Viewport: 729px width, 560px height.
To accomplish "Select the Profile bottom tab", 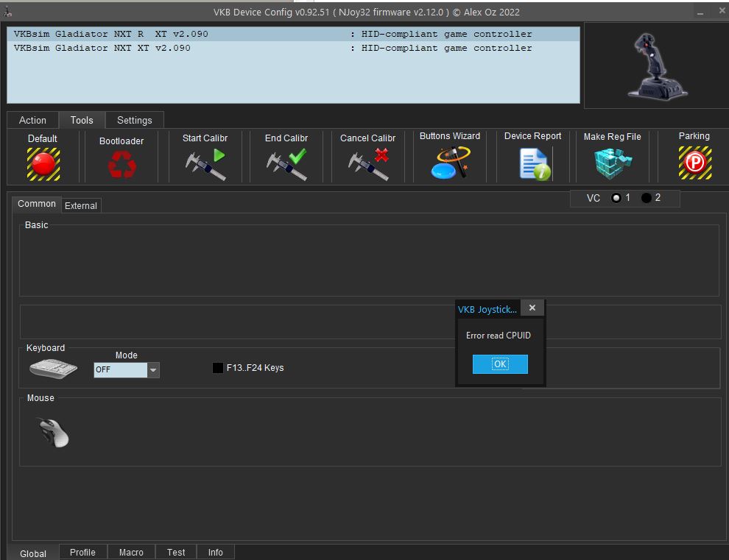I will tap(82, 552).
